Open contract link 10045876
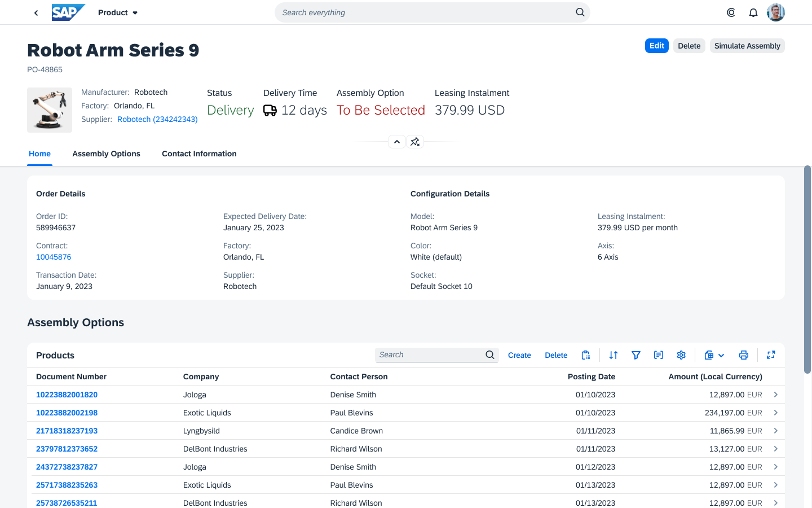 point(54,257)
